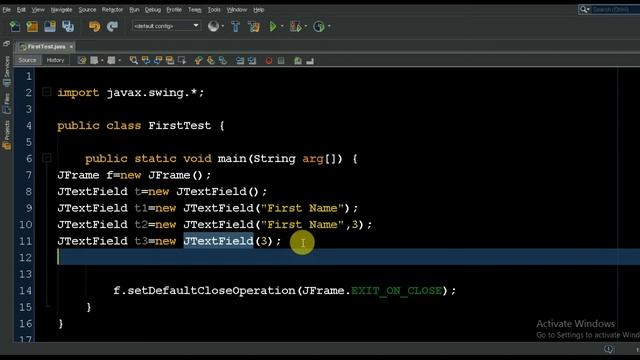Image resolution: width=640 pixels, height=360 pixels.
Task: Click the Profile Project icon
Action: [319, 27]
